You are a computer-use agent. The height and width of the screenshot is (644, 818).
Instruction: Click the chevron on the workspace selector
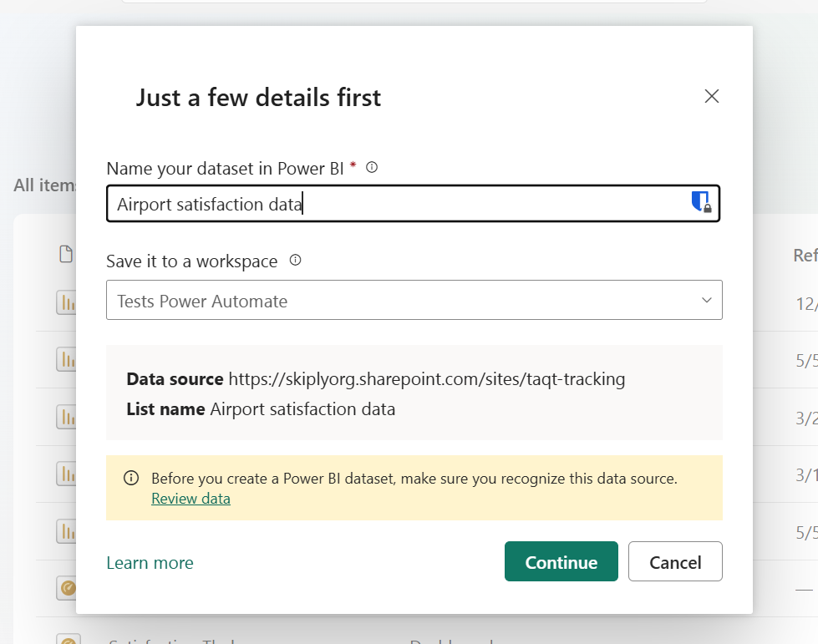(x=706, y=299)
